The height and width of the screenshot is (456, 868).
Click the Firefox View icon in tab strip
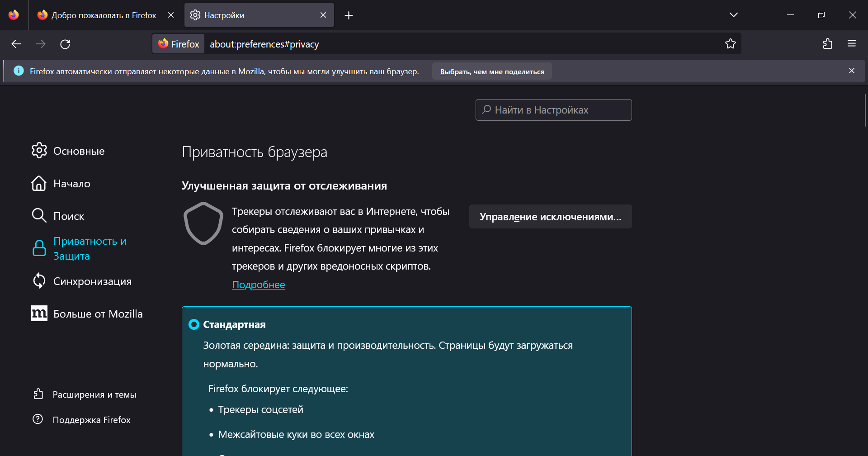14,15
